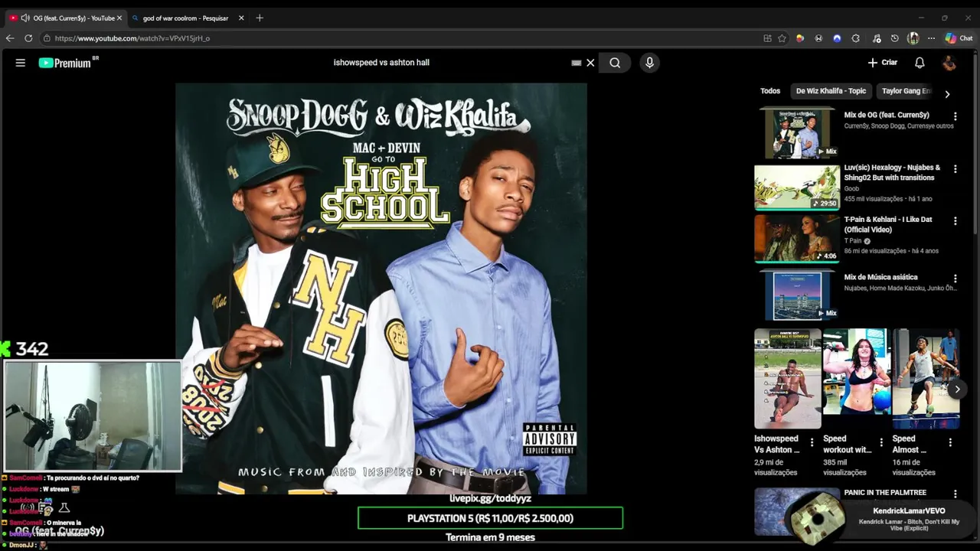This screenshot has width=980, height=551.
Task: Open media control music note icon
Action: pyautogui.click(x=875, y=38)
